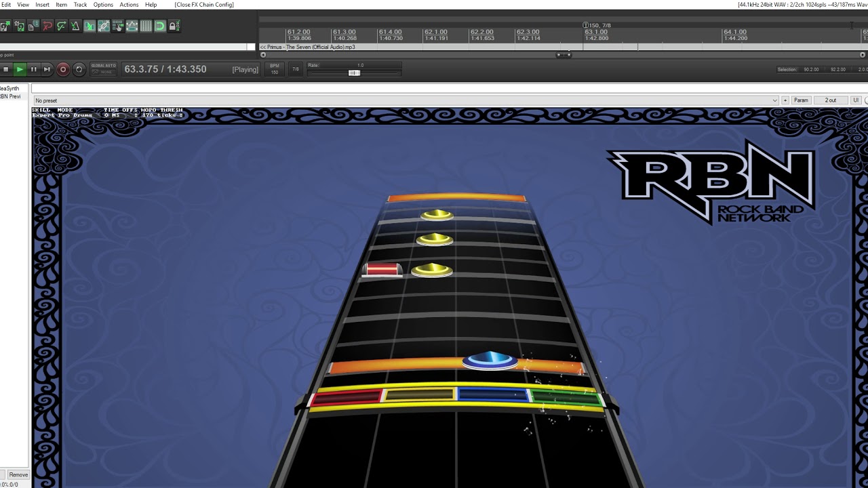Image resolution: width=868 pixels, height=488 pixels.
Task: Click the green redo arrow icon
Action: pyautogui.click(x=61, y=26)
